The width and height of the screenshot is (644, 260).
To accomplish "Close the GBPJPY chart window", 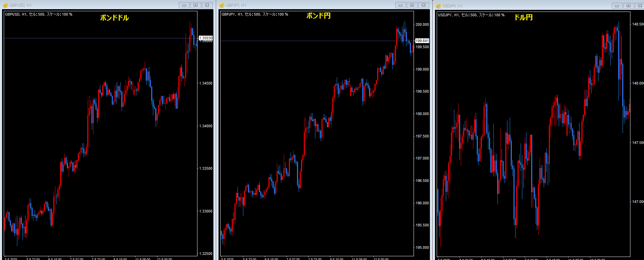I will click(423, 5).
